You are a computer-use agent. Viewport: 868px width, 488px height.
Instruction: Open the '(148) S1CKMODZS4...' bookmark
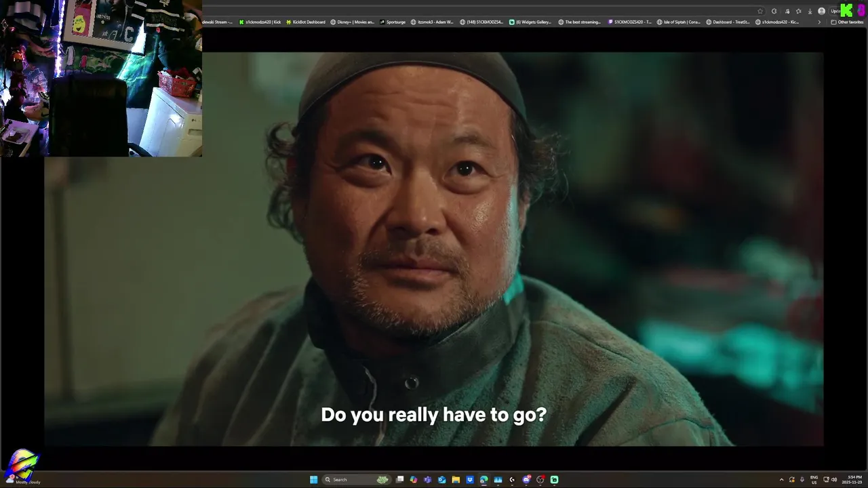(x=481, y=22)
